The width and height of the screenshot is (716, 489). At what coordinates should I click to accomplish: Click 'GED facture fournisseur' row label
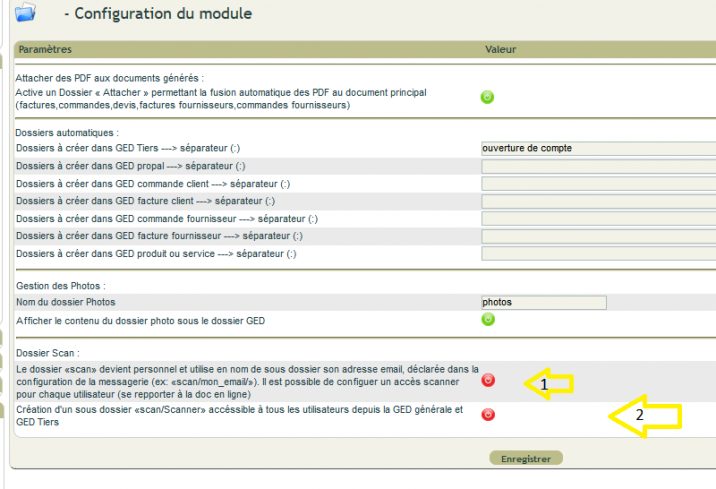[x=159, y=236]
